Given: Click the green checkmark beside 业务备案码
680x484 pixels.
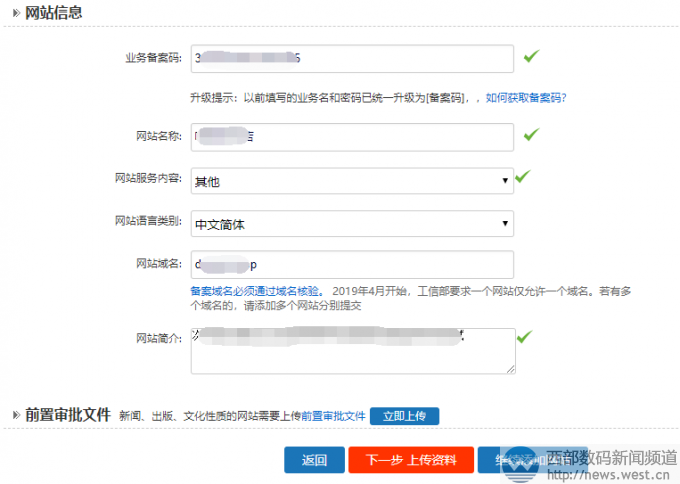Looking at the screenshot, I should (531, 56).
